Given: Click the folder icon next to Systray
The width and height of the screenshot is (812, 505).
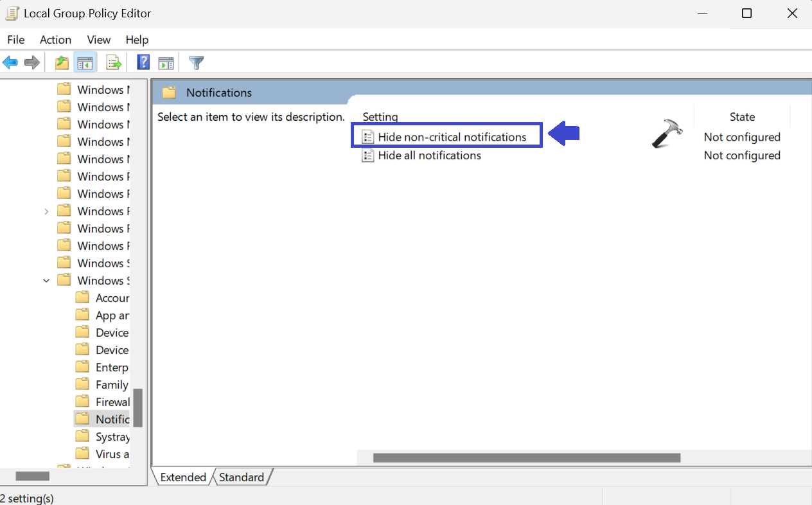Looking at the screenshot, I should coord(82,436).
